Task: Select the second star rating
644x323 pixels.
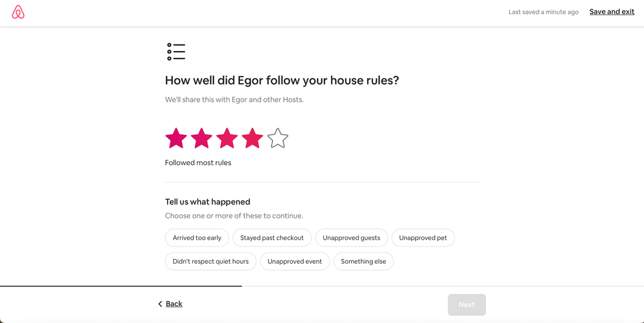Action: tap(201, 138)
